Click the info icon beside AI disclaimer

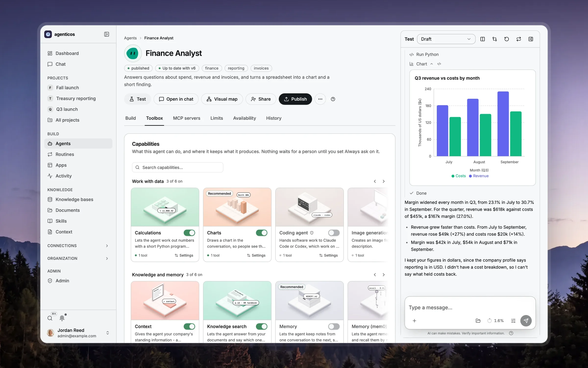[x=511, y=333]
